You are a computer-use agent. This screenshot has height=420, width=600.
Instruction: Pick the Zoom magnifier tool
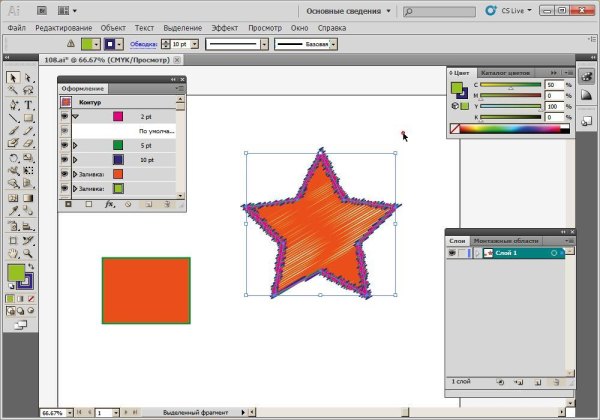coord(28,253)
